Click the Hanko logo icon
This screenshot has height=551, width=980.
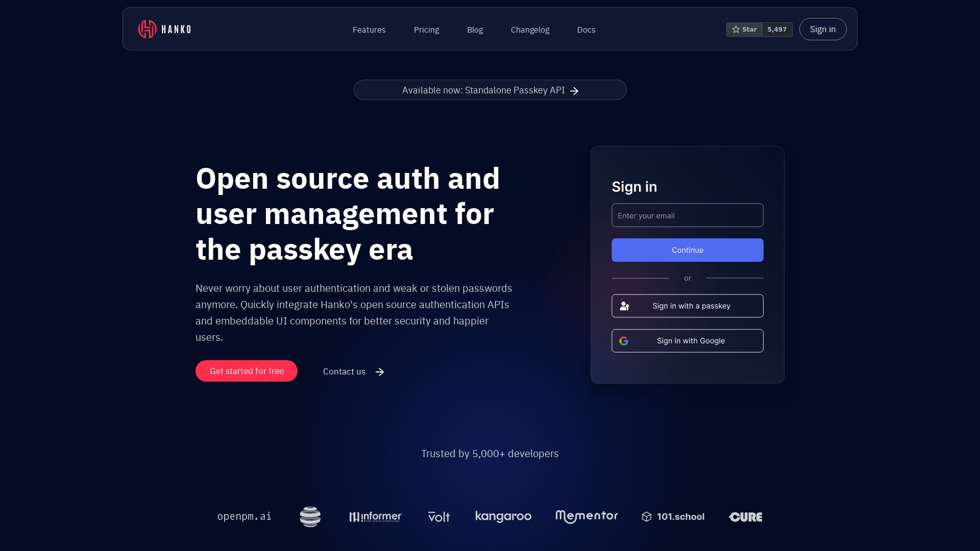pos(147,29)
